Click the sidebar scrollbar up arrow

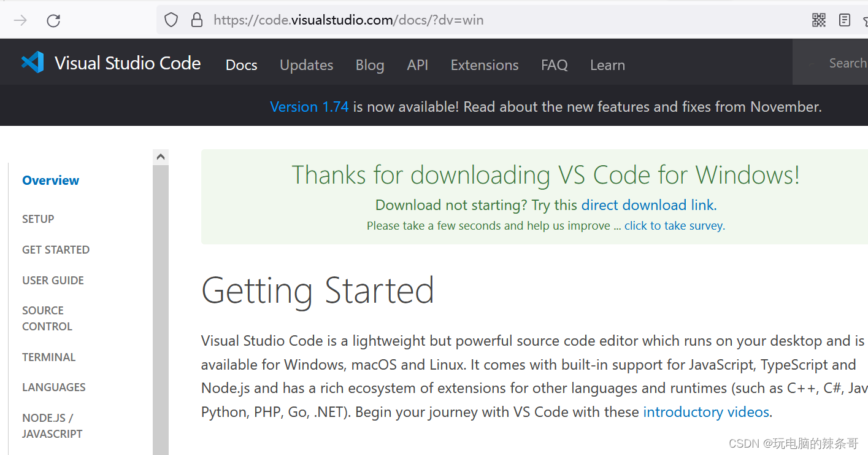161,157
